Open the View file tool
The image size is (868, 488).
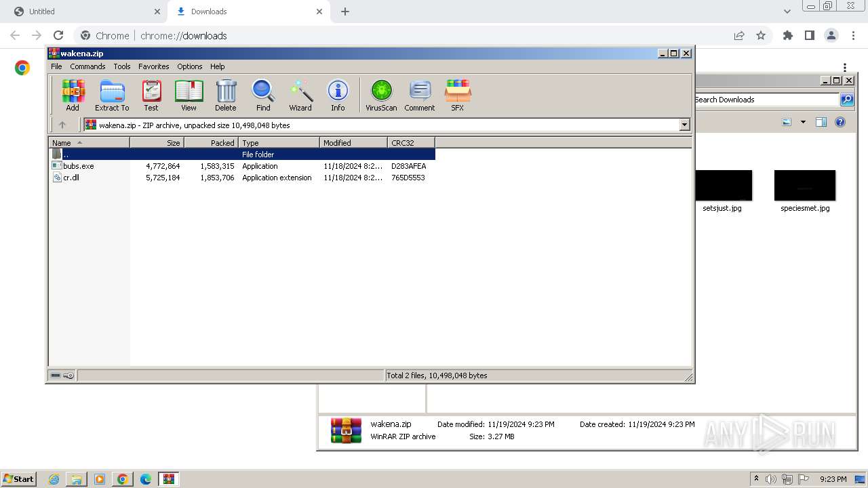189,95
